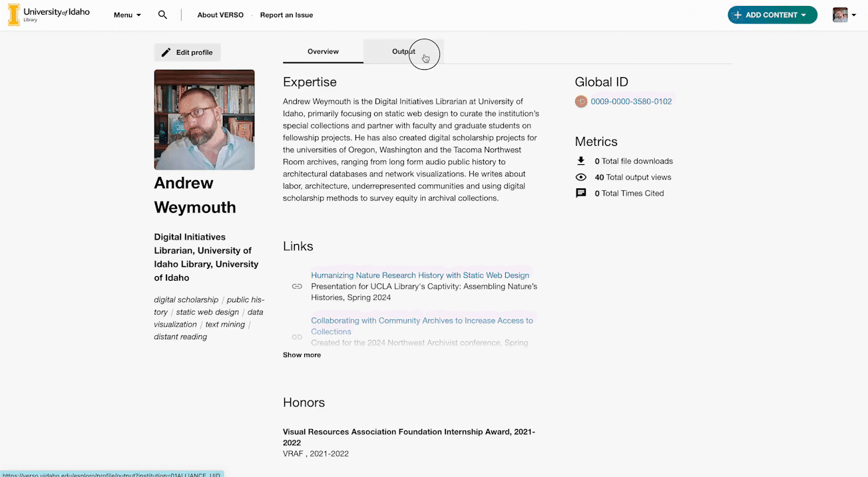Click Andrew Weymouth's profile photo
This screenshot has height=477, width=868.
tap(204, 120)
